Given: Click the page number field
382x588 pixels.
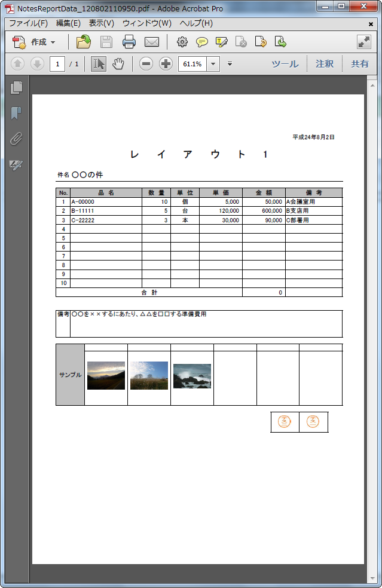Looking at the screenshot, I should 57,64.
